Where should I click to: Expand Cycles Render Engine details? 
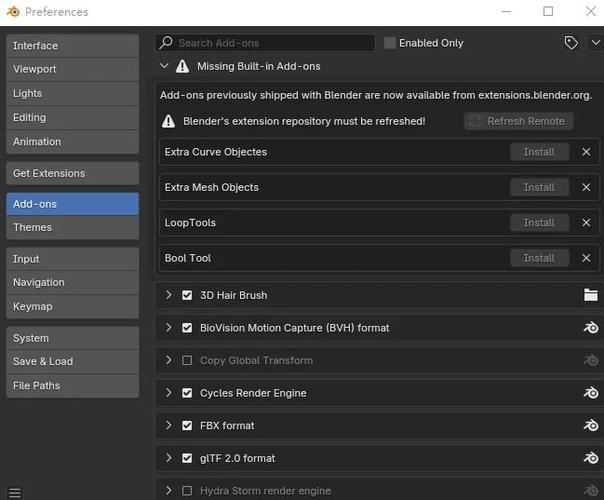(168, 393)
